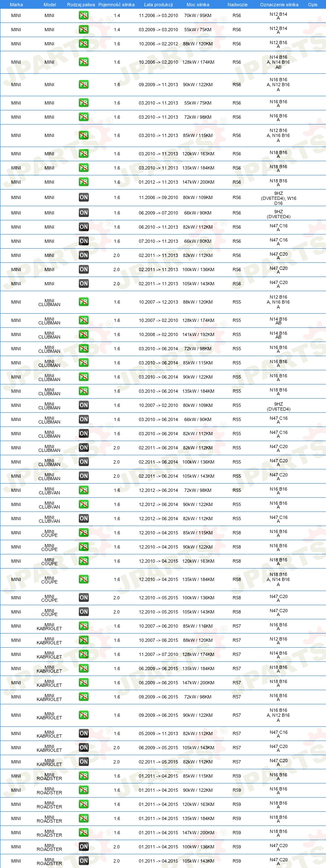This screenshot has height=868, width=326.
Task: Click the Moc silnika column header
Action: coord(198,5)
